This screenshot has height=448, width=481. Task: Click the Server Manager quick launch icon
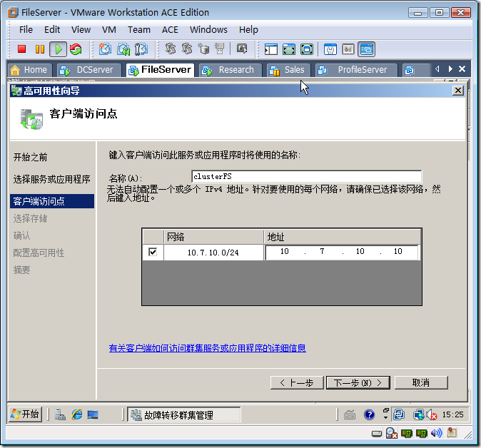point(60,415)
